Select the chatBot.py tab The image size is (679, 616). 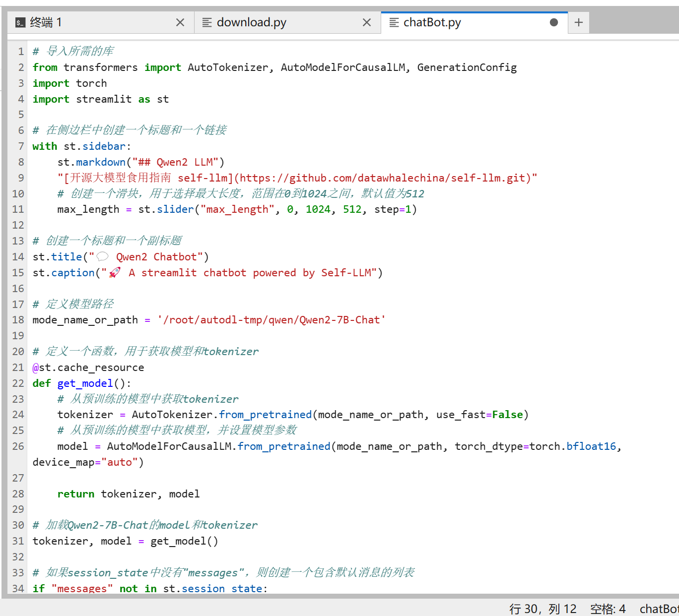click(432, 22)
